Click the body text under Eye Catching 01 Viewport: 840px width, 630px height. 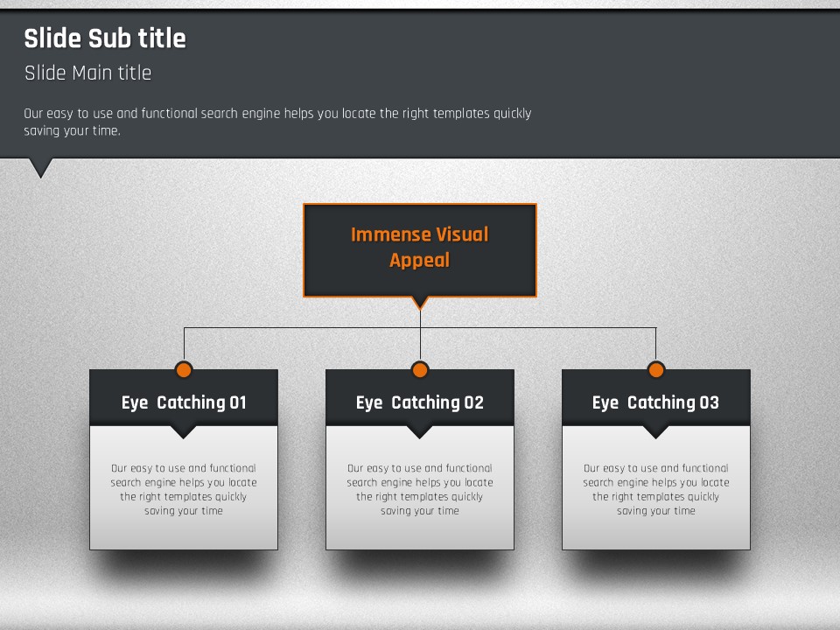click(184, 490)
